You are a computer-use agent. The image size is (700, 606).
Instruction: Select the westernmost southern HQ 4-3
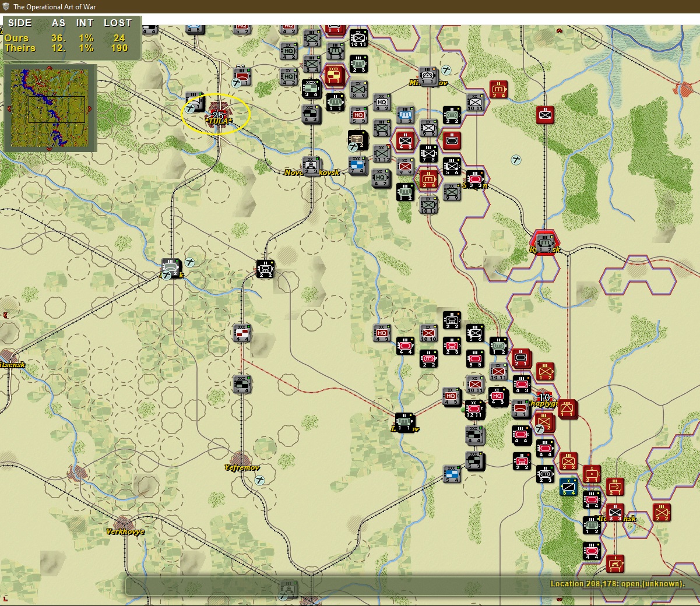[x=382, y=333]
